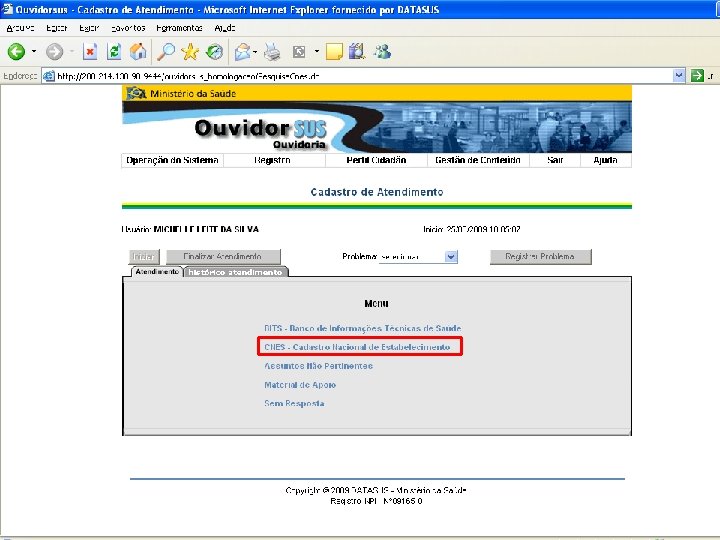Print the page with the printer icon

[272, 52]
